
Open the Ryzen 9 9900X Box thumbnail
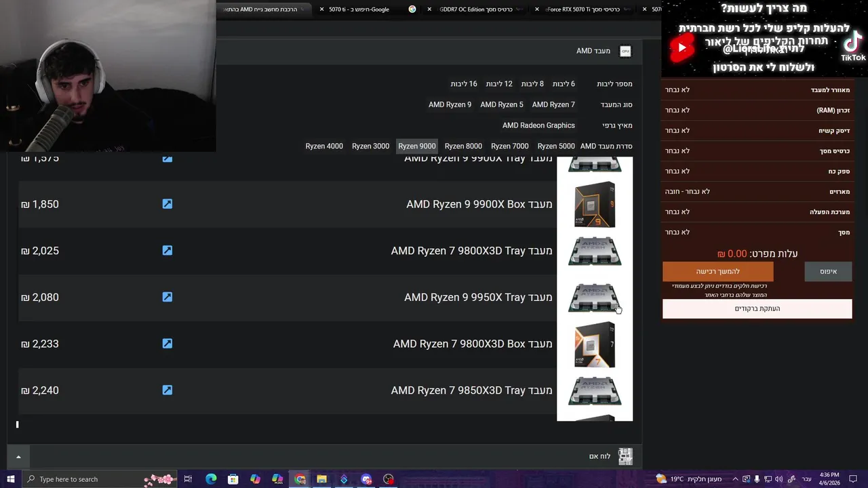click(x=595, y=205)
